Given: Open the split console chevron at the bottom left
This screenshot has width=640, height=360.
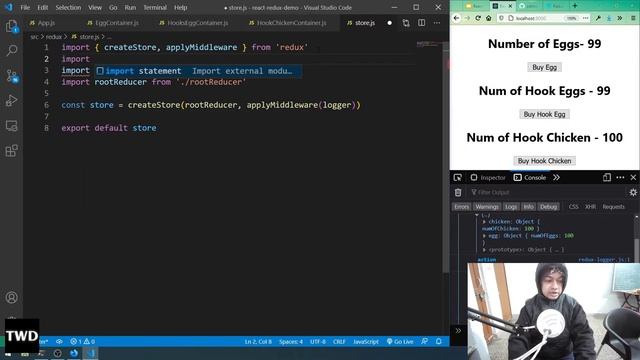Looking at the screenshot, I should point(458,331).
